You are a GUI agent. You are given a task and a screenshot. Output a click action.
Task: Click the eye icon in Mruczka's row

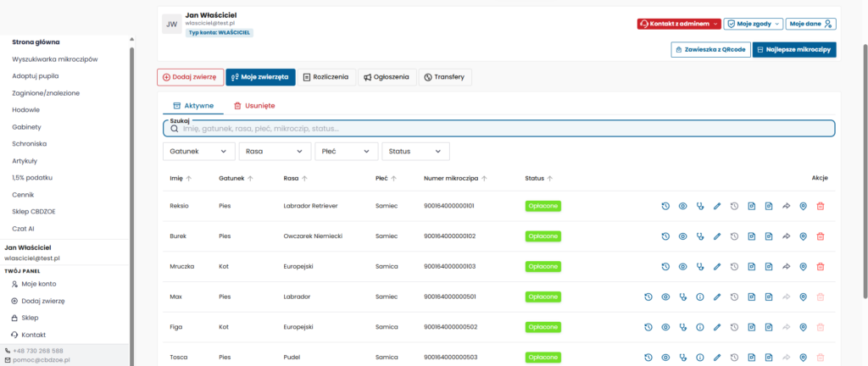[x=682, y=267]
